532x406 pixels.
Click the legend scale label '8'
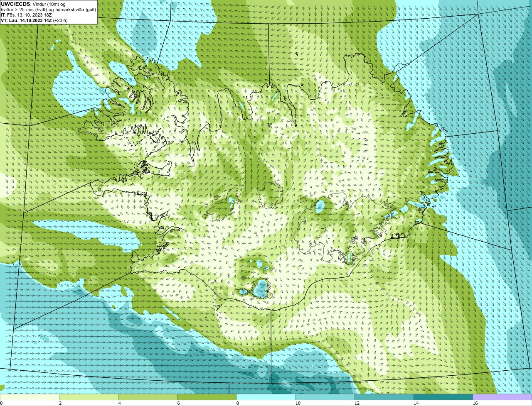[238, 403]
